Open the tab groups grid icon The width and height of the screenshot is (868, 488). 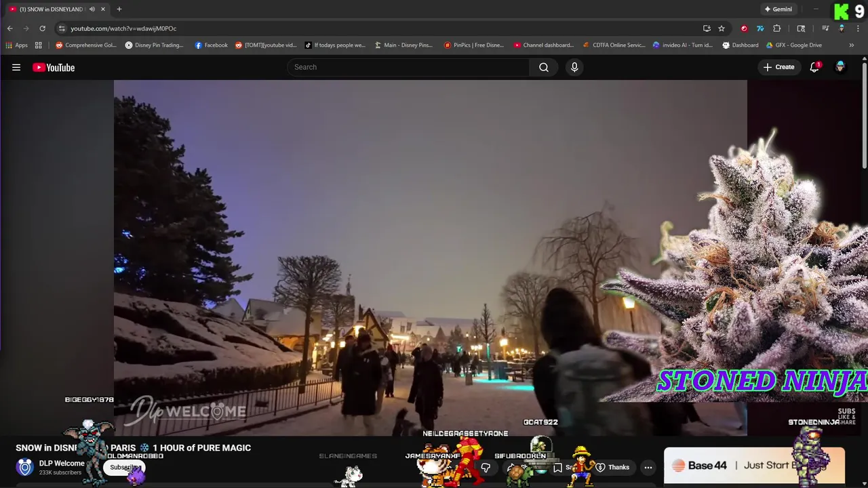[x=39, y=45]
